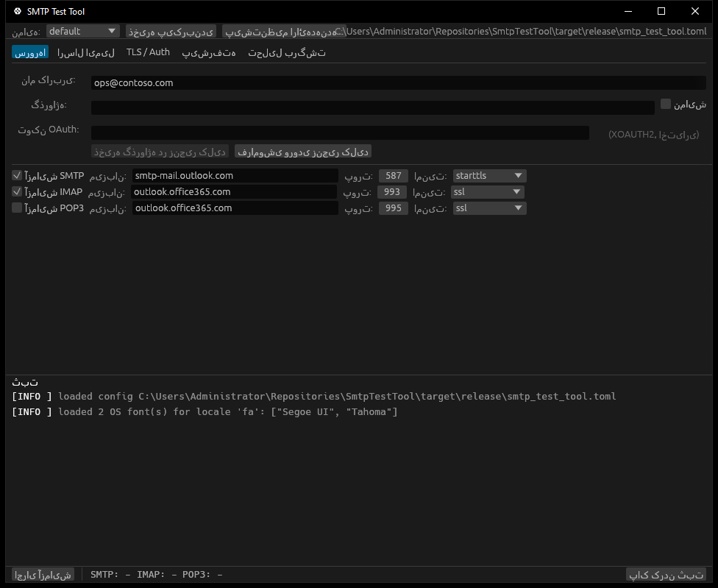Close the SMTP Test Tool window
718x588 pixels.
695,12
